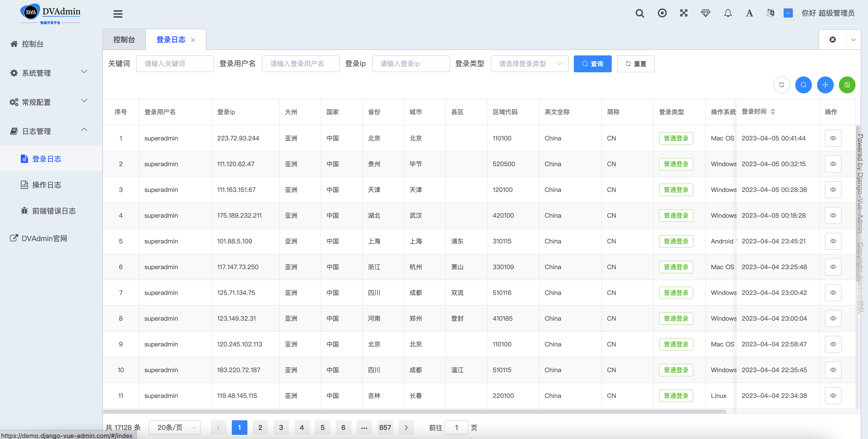View details of row with IP 123.149.32.31

(x=833, y=318)
